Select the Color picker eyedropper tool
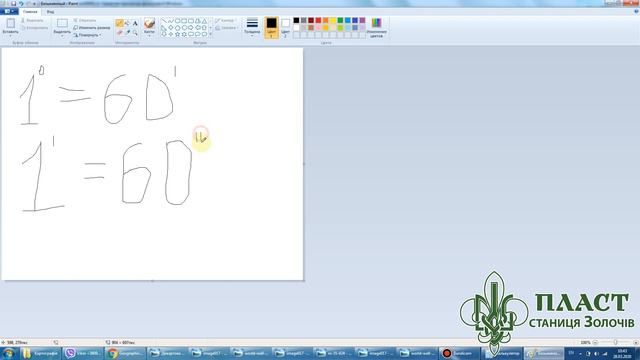This screenshot has height=360, width=640. tap(127, 32)
